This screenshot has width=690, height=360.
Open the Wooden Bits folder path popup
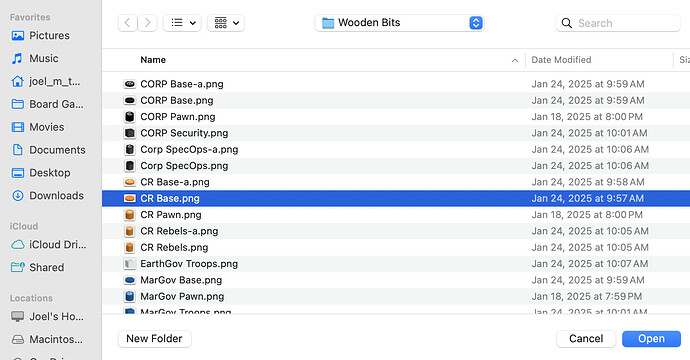point(400,23)
